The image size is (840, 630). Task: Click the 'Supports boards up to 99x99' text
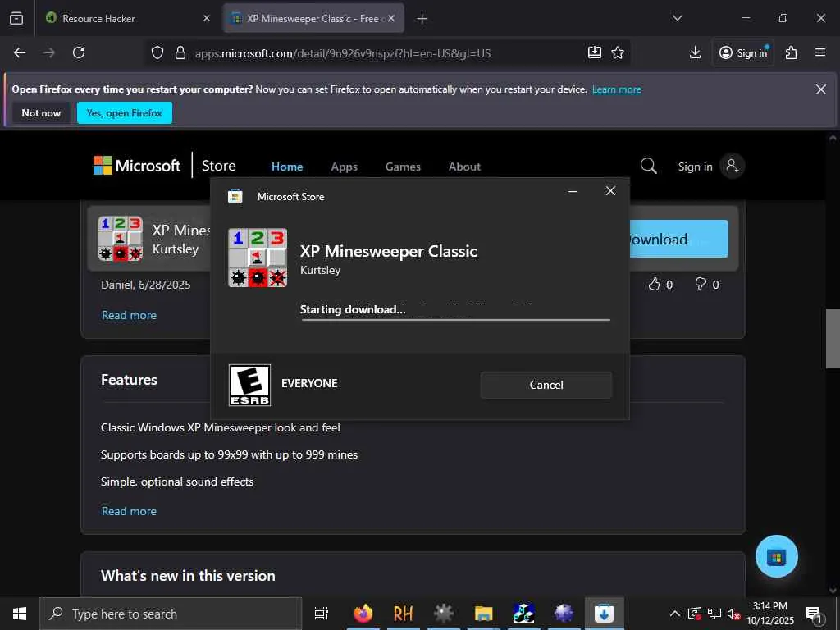(230, 454)
